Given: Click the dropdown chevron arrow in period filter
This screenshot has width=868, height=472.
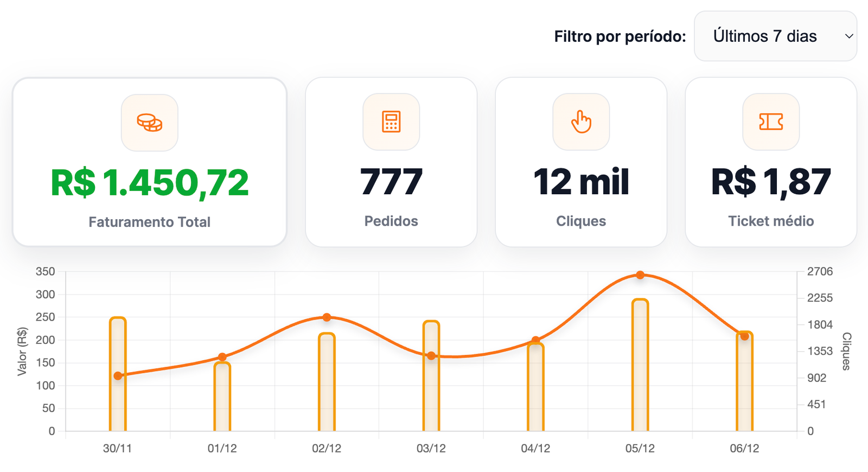Looking at the screenshot, I should 849,36.
